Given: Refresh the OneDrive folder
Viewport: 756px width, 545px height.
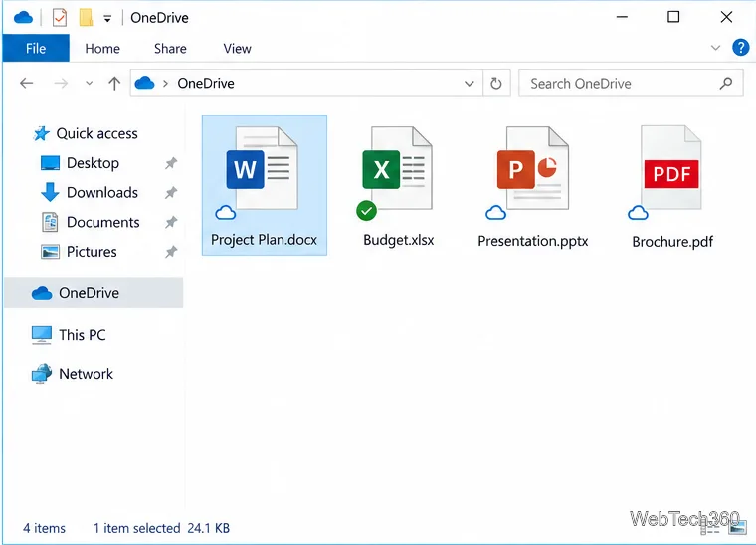Looking at the screenshot, I should 495,84.
